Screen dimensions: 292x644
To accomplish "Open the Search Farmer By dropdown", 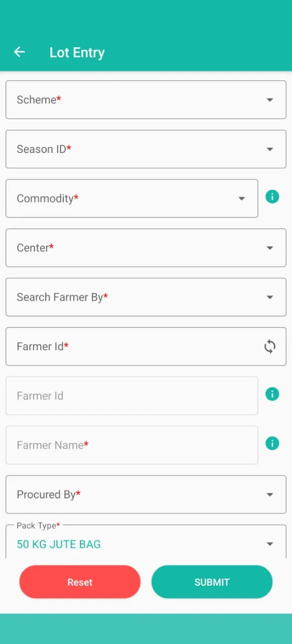I will tap(146, 297).
